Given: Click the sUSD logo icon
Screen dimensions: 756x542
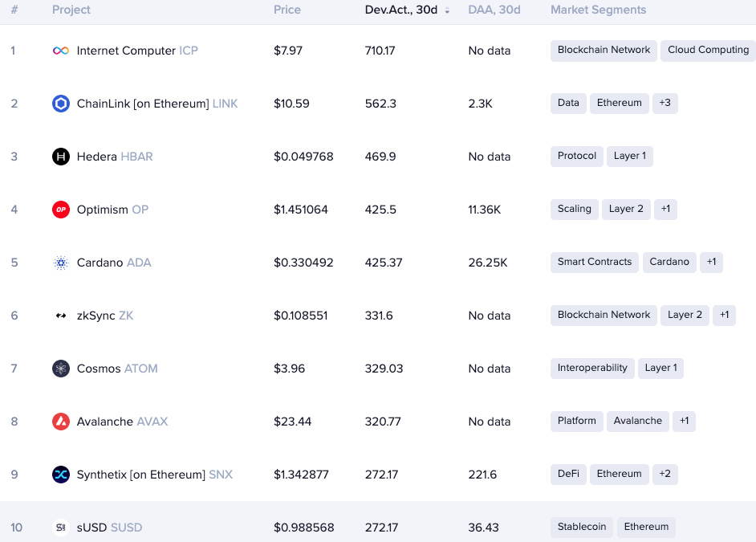Looking at the screenshot, I should click(61, 528).
